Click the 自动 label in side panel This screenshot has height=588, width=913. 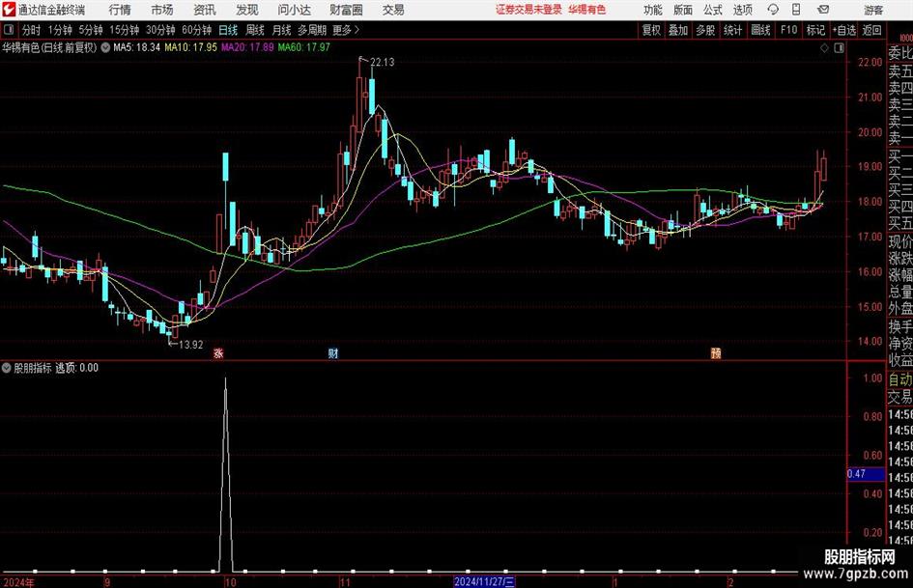click(900, 379)
